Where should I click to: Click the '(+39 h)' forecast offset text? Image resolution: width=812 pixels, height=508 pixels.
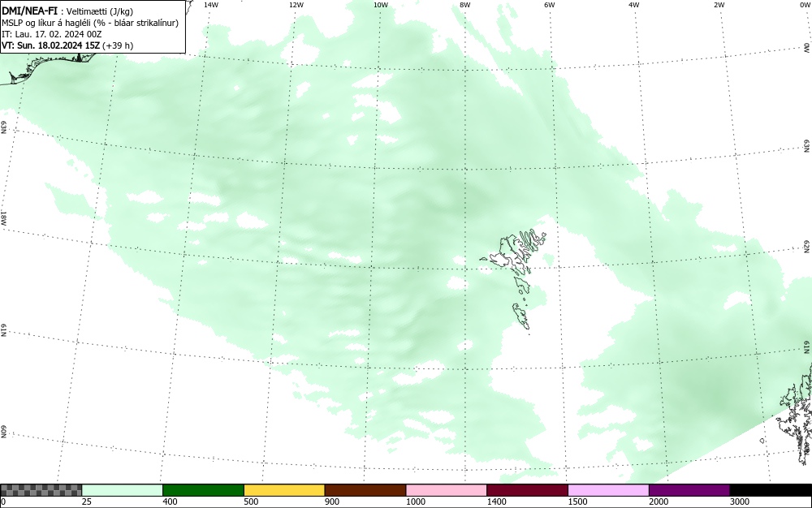118,45
